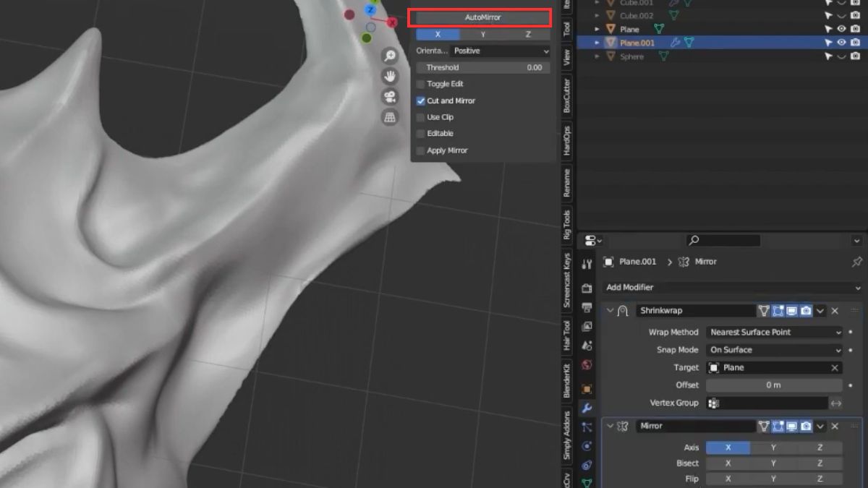Remove the Shrinkwrap modifier with X
The image size is (868, 488).
point(835,311)
